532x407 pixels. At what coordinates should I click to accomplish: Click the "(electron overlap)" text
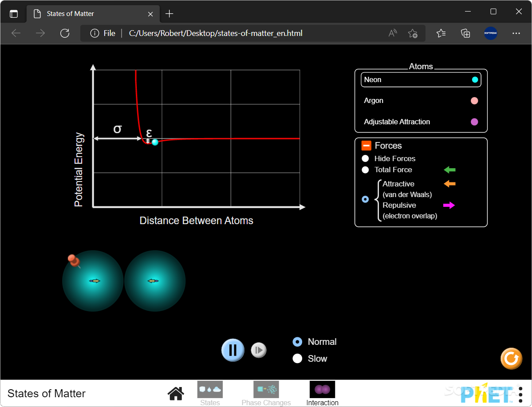[410, 216]
